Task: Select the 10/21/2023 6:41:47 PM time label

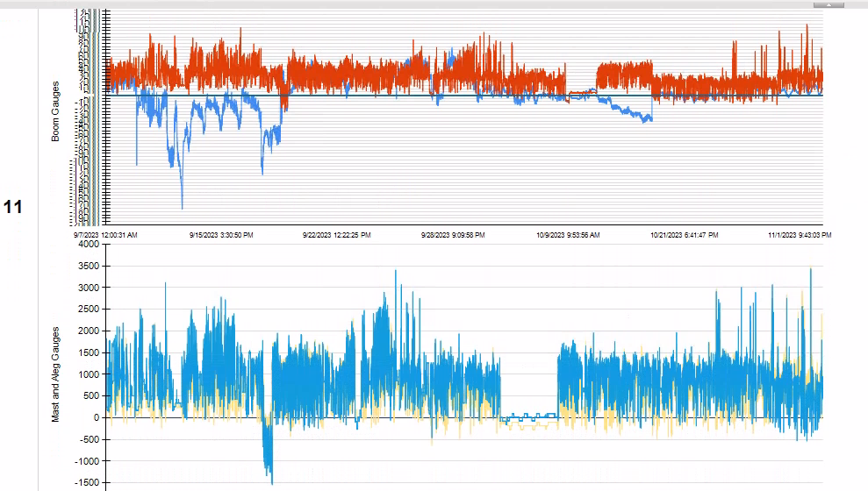Action: (684, 235)
